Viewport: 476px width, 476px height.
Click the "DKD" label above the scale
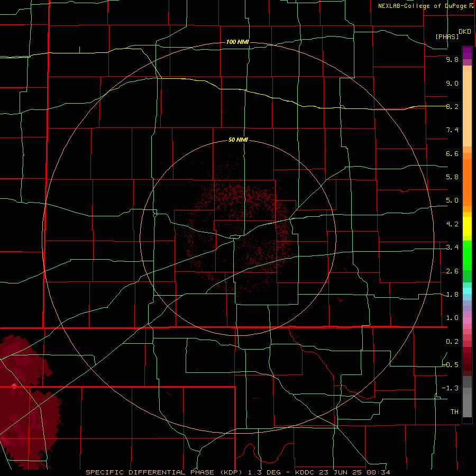464,32
